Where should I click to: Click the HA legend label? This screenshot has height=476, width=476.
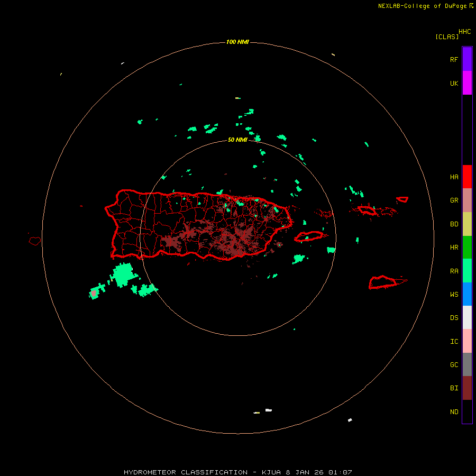click(454, 177)
